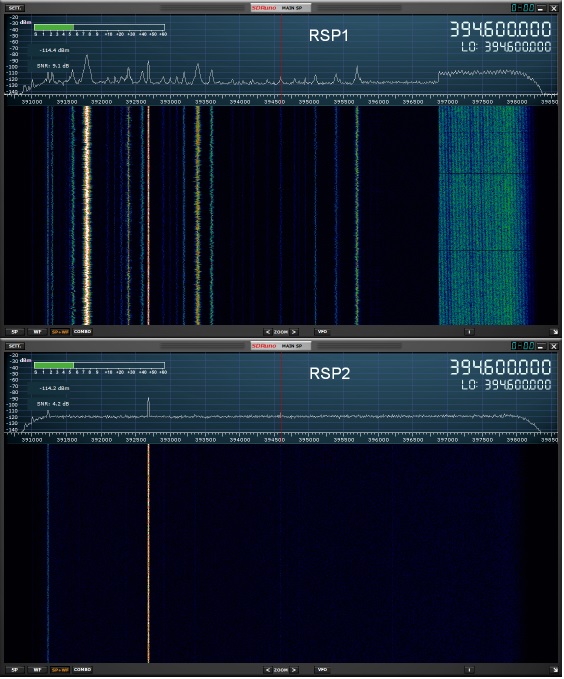Click the -114.2 dBm reading in RSP2
564x679 pixels.
54,388
